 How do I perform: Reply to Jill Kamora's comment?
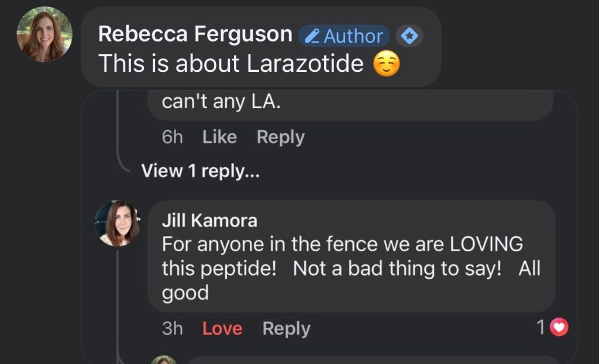[x=286, y=329]
